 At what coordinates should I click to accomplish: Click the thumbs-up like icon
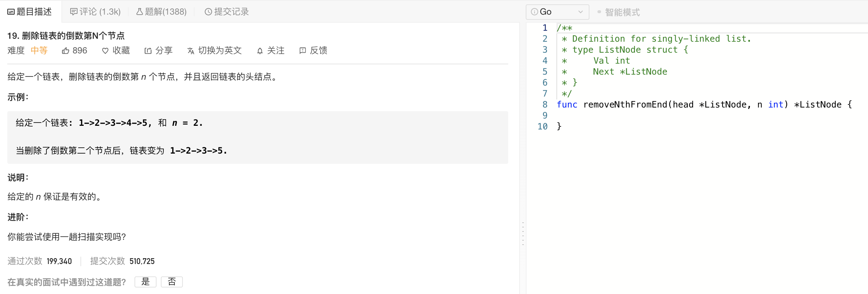click(65, 51)
